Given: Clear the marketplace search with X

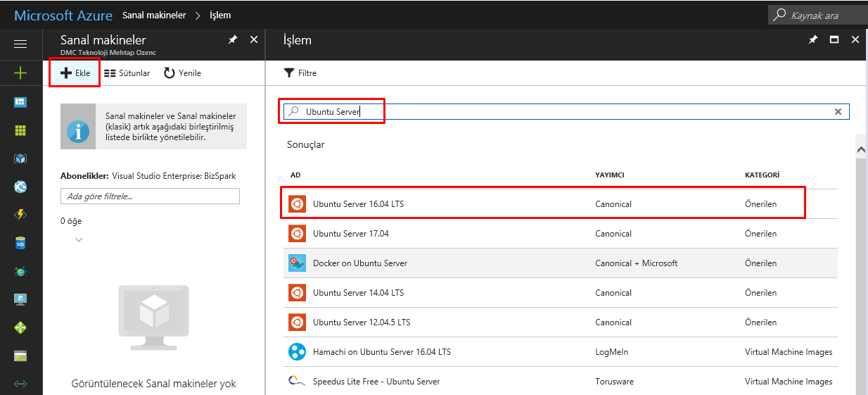Looking at the screenshot, I should tap(838, 111).
